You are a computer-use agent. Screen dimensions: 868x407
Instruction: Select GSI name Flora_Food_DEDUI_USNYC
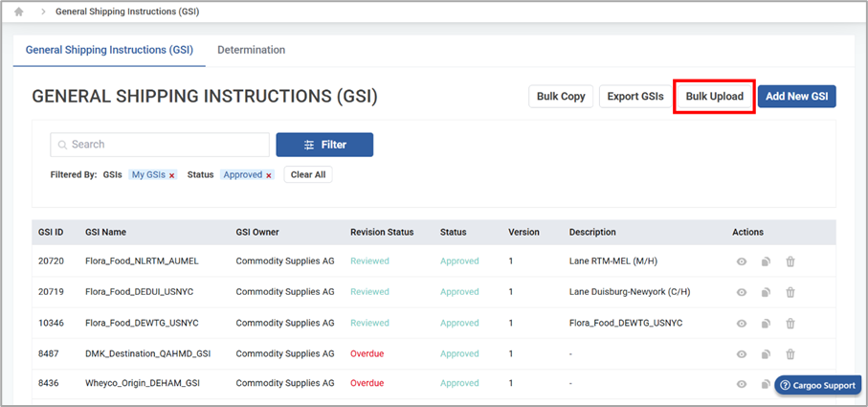point(140,291)
